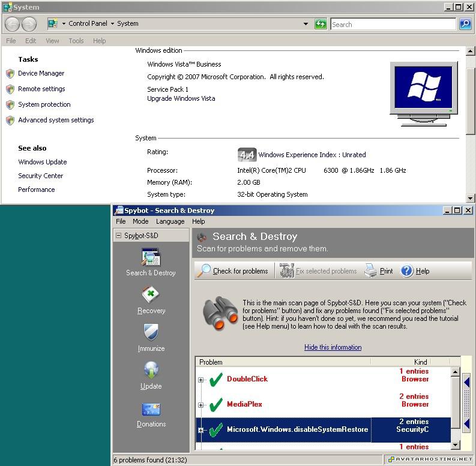
Task: Click the shield icon beside Advanced system settings
Action: (x=10, y=120)
